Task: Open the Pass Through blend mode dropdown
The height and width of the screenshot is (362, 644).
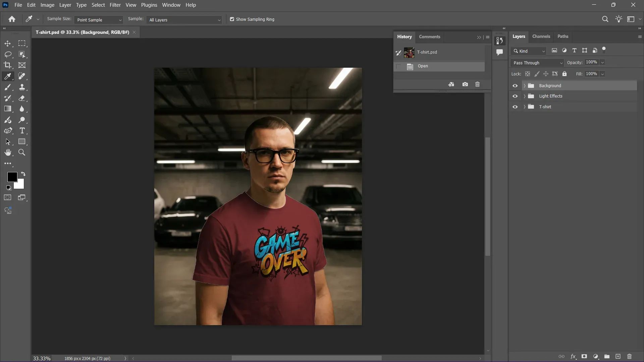Action: 537,63
